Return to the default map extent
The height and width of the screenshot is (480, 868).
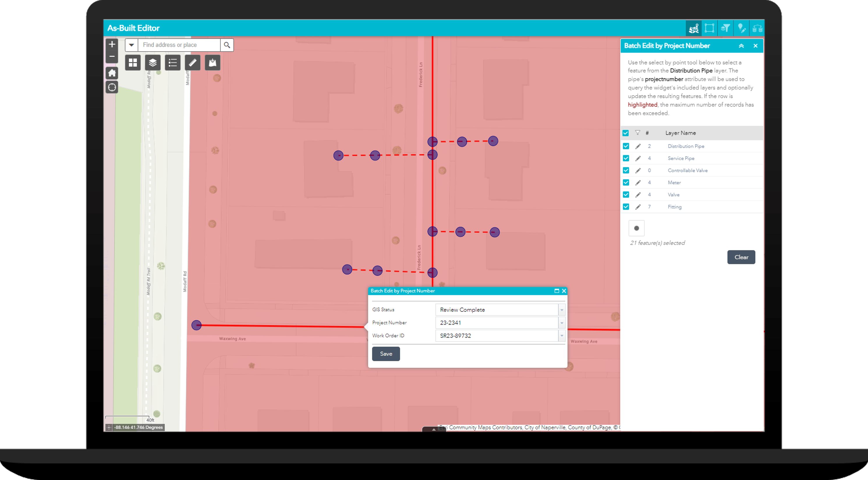pyautogui.click(x=112, y=73)
